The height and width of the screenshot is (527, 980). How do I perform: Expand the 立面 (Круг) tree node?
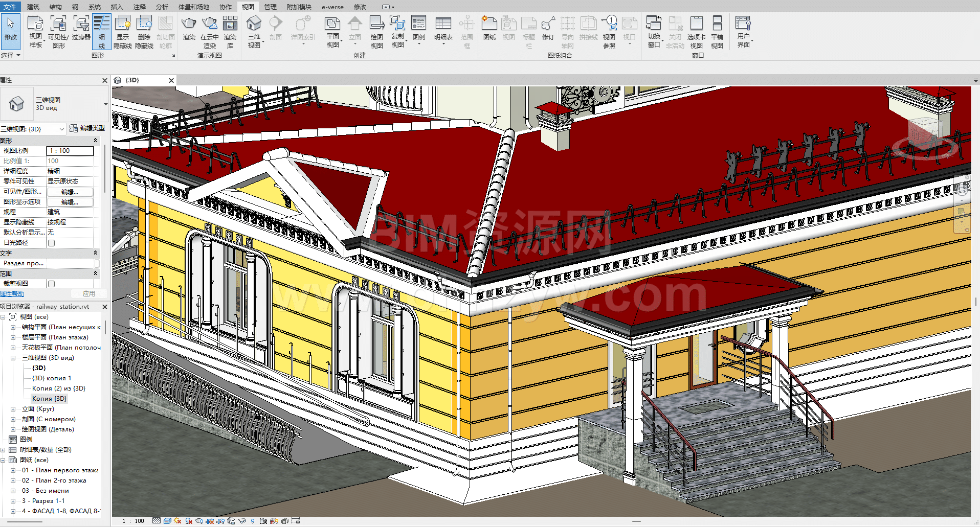click(13, 409)
